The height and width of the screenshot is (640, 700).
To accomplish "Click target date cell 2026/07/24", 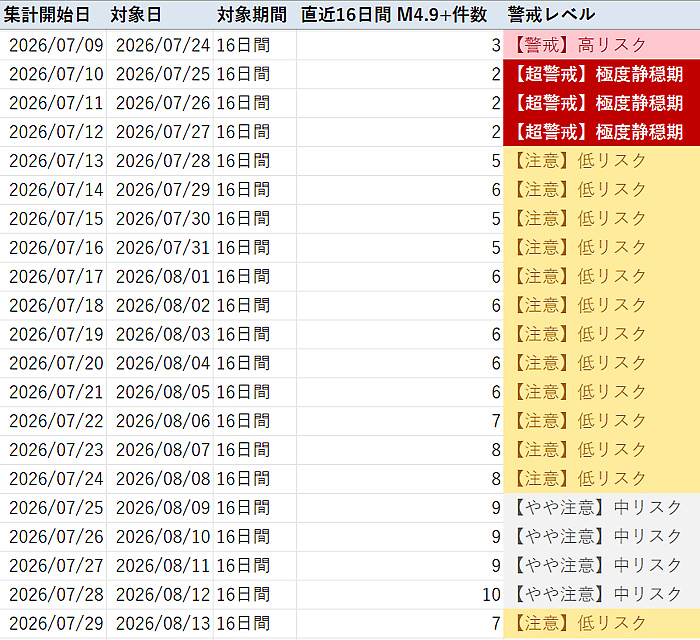I will pos(162,45).
